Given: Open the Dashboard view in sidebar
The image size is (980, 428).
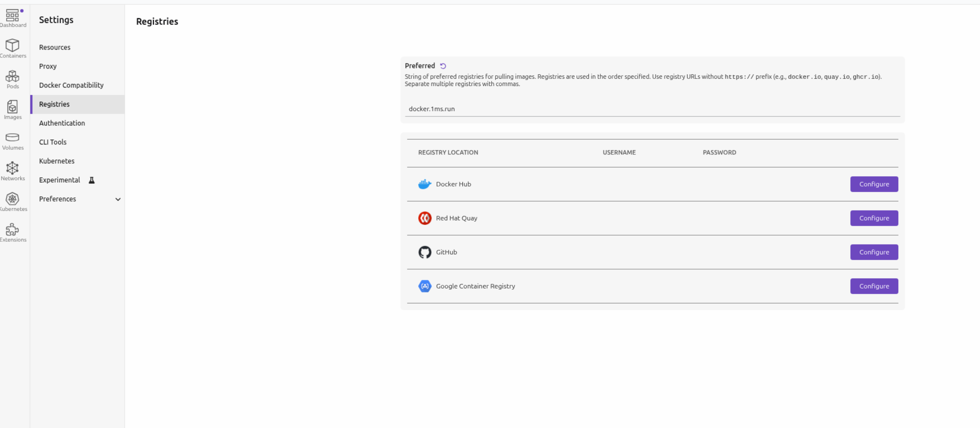Looking at the screenshot, I should click(12, 18).
